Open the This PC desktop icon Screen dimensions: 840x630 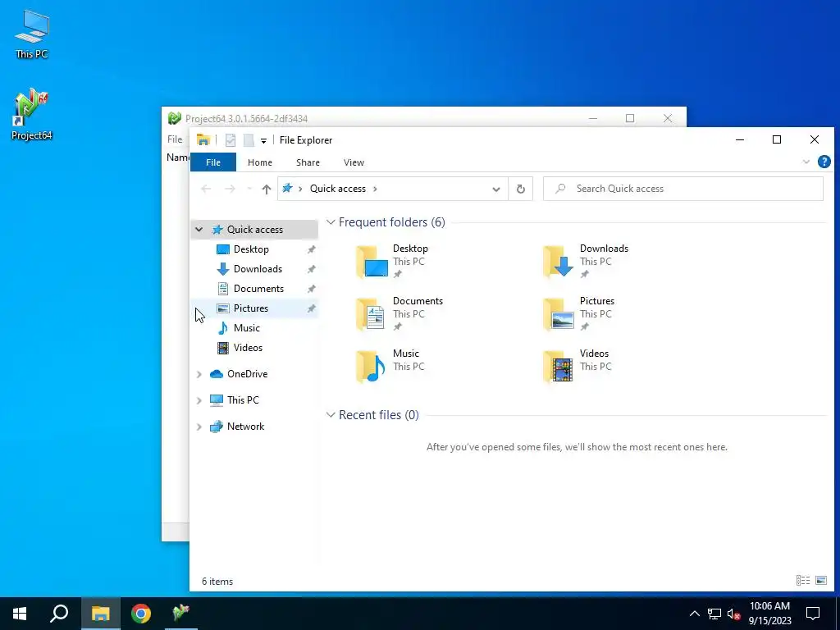point(32,34)
